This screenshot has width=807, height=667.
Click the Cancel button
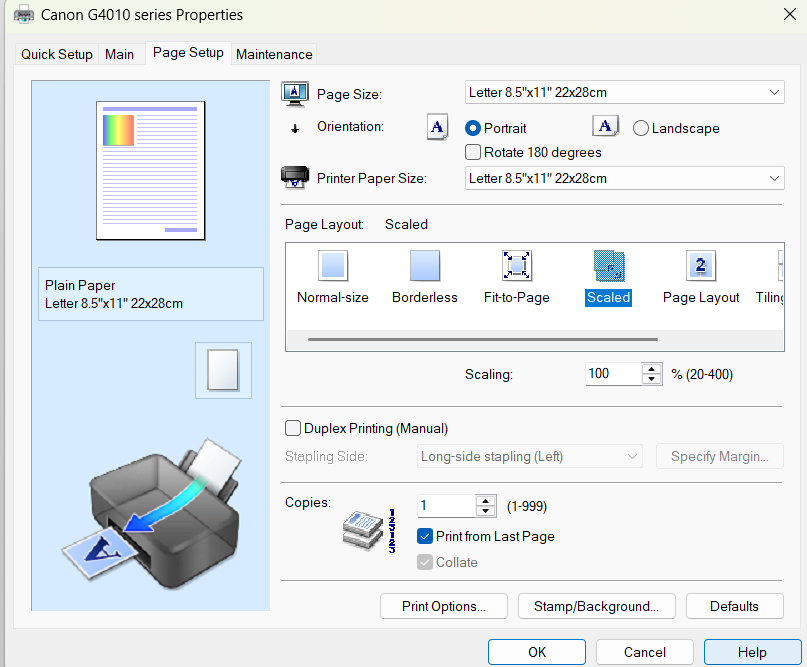click(645, 652)
